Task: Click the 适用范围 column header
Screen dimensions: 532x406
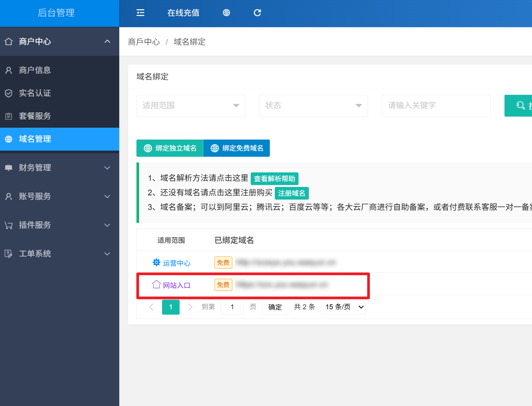Action: (x=171, y=240)
